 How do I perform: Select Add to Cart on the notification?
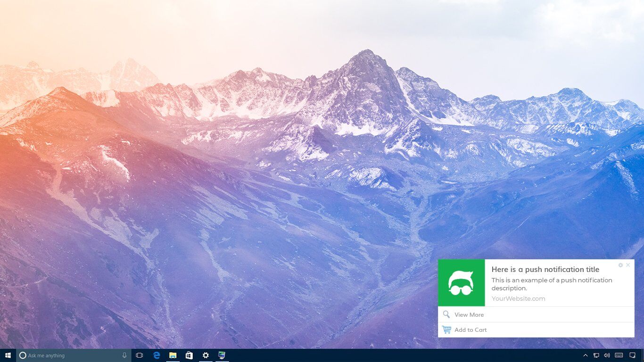tap(471, 329)
